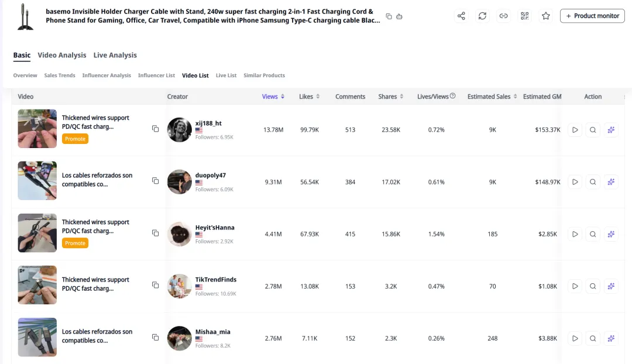Click the share icon in the header
Image resolution: width=632 pixels, height=364 pixels.
pyautogui.click(x=461, y=16)
